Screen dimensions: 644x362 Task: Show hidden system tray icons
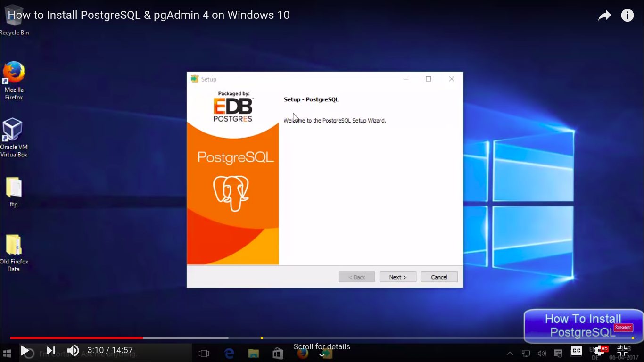(x=510, y=353)
